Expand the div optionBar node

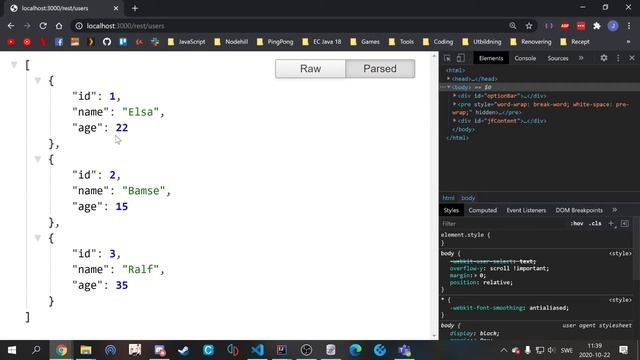[x=454, y=96]
